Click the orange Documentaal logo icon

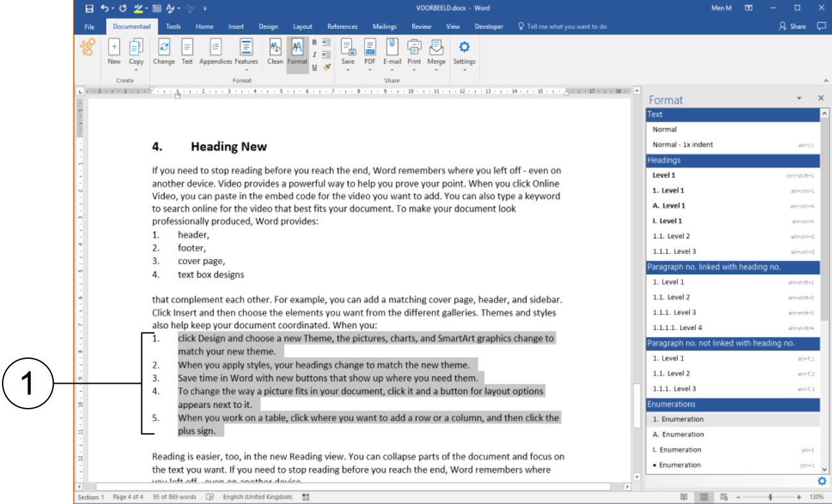tap(88, 48)
